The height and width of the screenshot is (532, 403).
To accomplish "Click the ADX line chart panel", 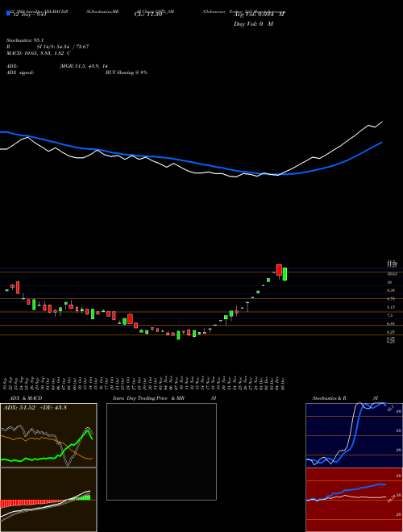I will tap(48, 435).
